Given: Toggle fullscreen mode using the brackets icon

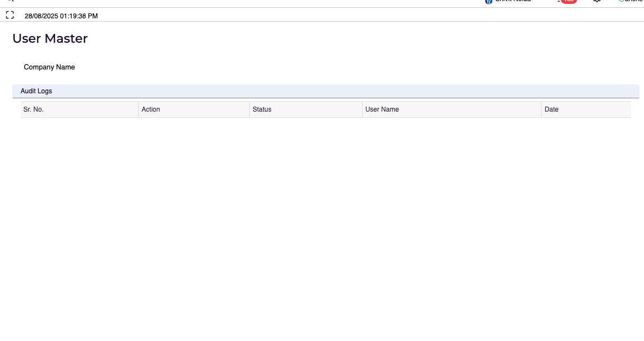Looking at the screenshot, I should pyautogui.click(x=9, y=16).
